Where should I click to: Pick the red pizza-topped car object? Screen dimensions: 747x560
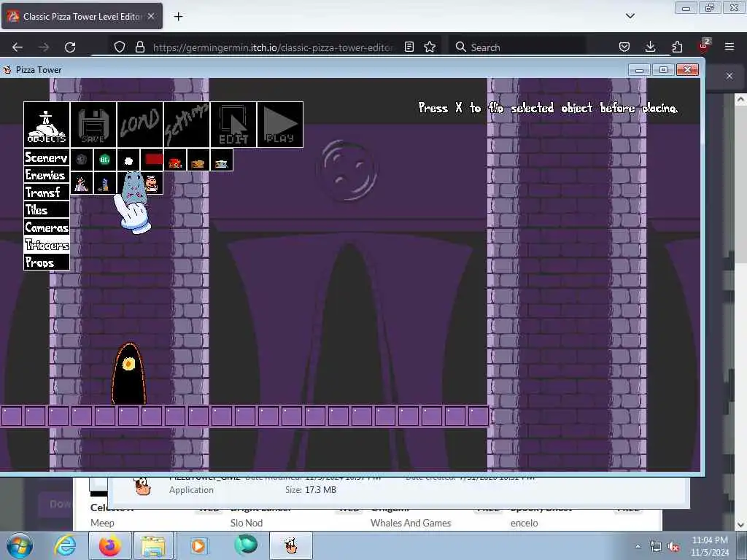175,160
